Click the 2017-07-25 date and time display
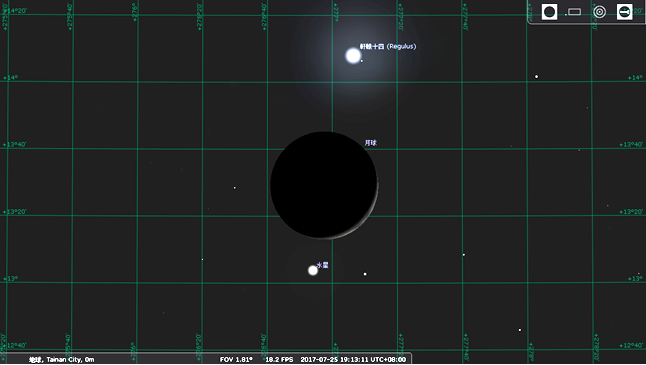646x365 pixels. (353, 360)
